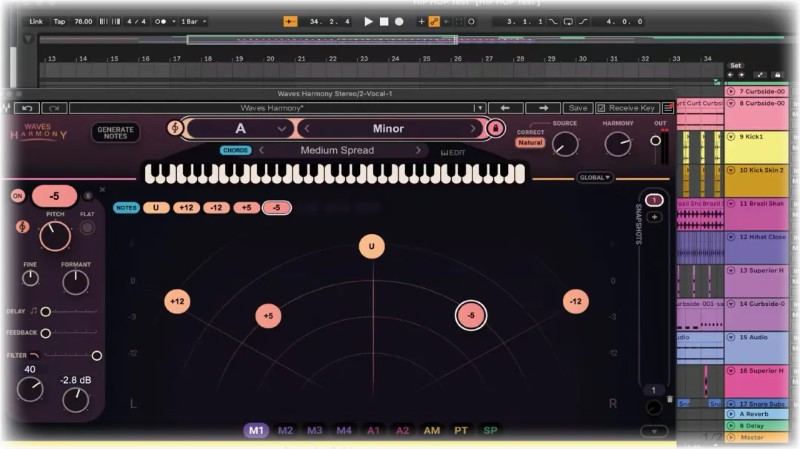Click the undo arrow in Waves Harmony

(27, 108)
